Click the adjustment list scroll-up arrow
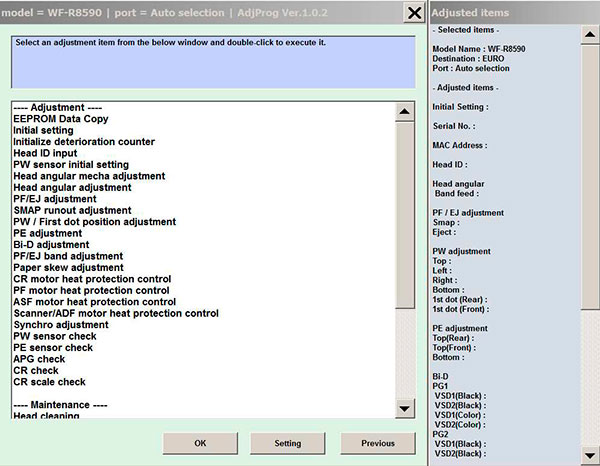This screenshot has height=466, width=600. [x=404, y=112]
